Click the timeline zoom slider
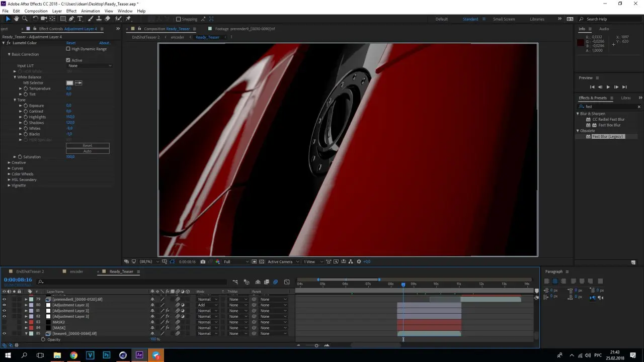The width and height of the screenshot is (644, 362). [316, 345]
